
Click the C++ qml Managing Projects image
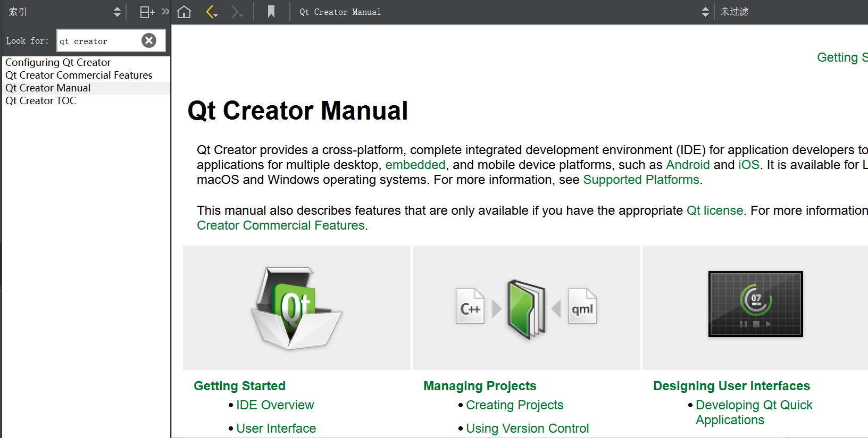pyautogui.click(x=527, y=309)
